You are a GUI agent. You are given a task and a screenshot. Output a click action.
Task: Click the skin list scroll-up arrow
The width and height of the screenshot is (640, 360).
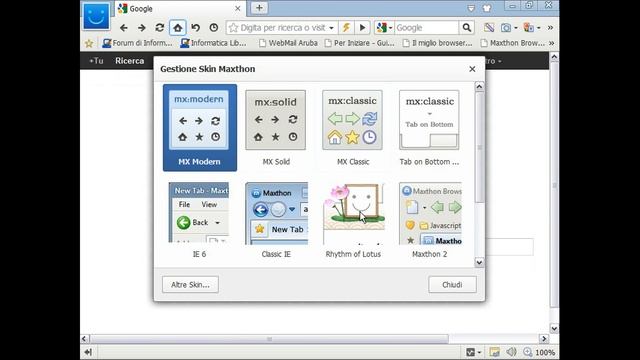click(479, 87)
